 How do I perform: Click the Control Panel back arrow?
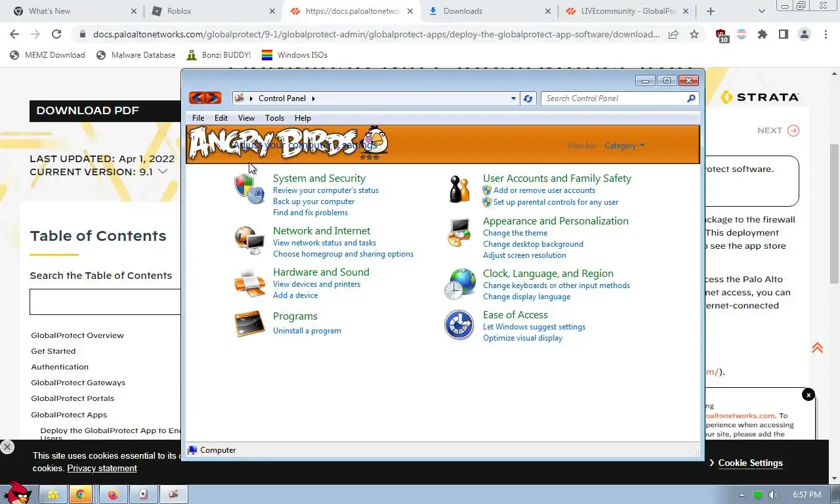[x=197, y=98]
